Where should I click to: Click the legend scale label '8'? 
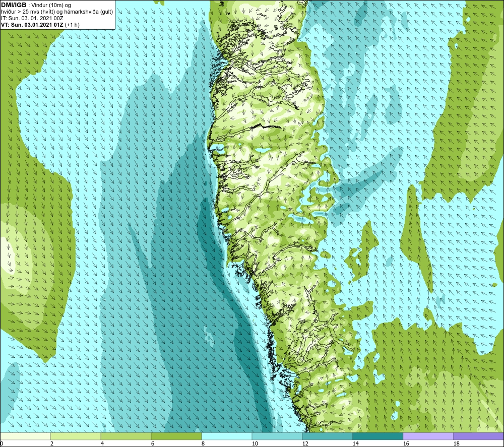coord(203,443)
